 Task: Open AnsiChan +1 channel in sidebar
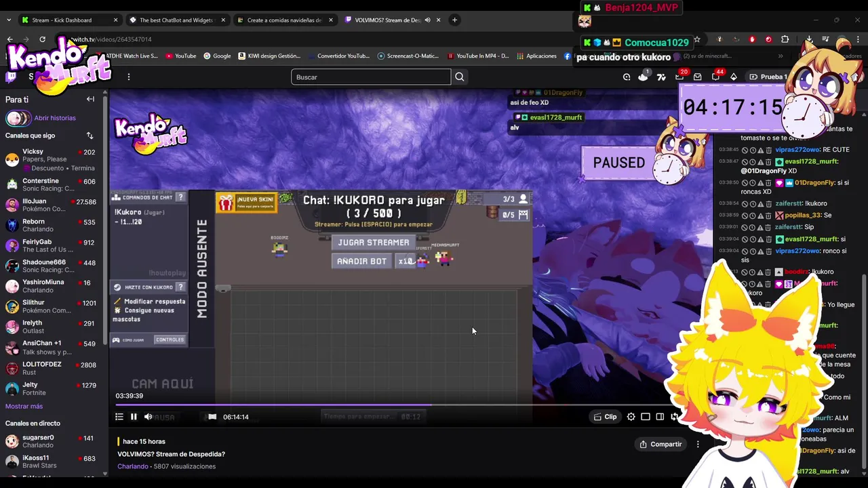[x=53, y=348]
